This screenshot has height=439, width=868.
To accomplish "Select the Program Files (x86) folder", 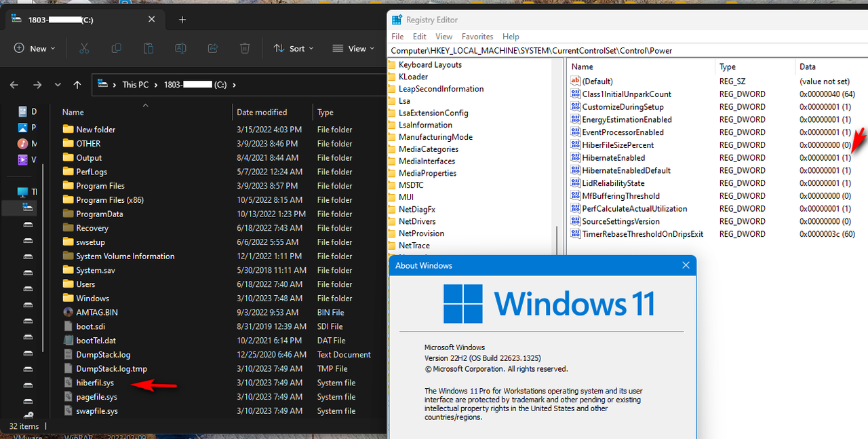I will 110,199.
